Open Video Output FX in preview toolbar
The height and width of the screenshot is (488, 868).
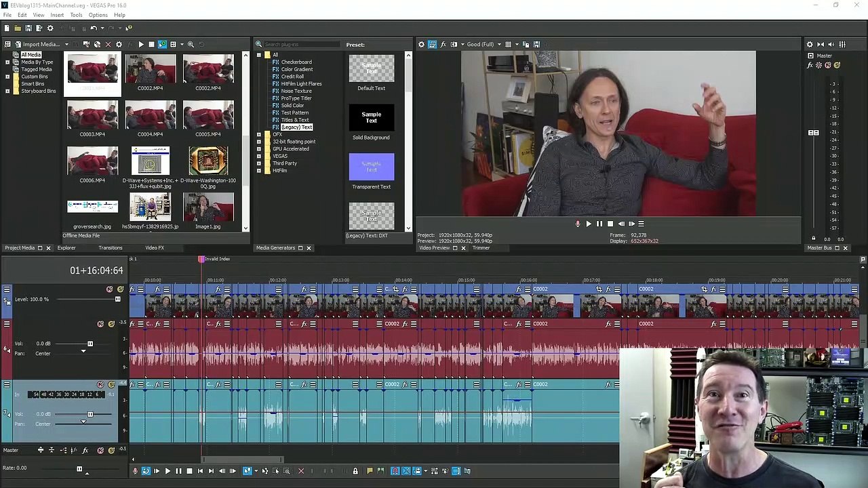[x=443, y=45]
